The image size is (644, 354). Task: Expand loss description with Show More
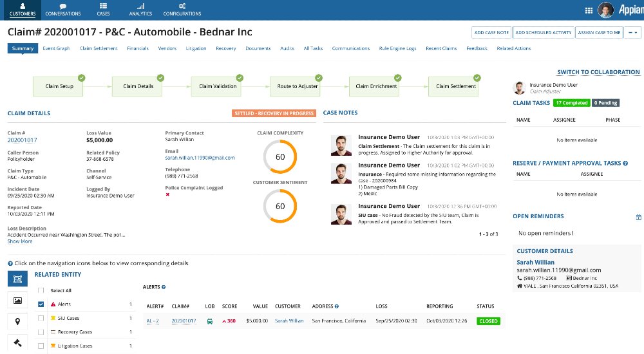(20, 241)
